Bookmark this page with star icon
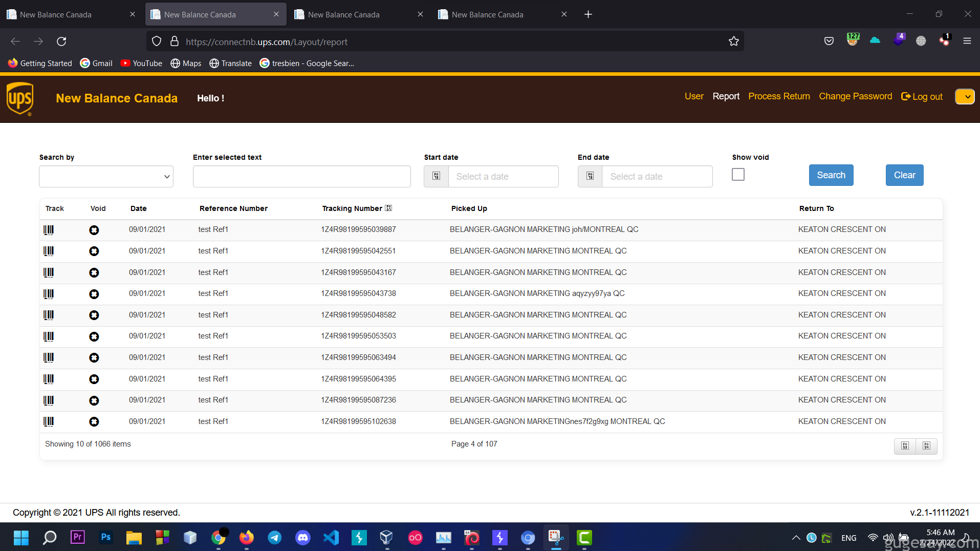 (734, 41)
